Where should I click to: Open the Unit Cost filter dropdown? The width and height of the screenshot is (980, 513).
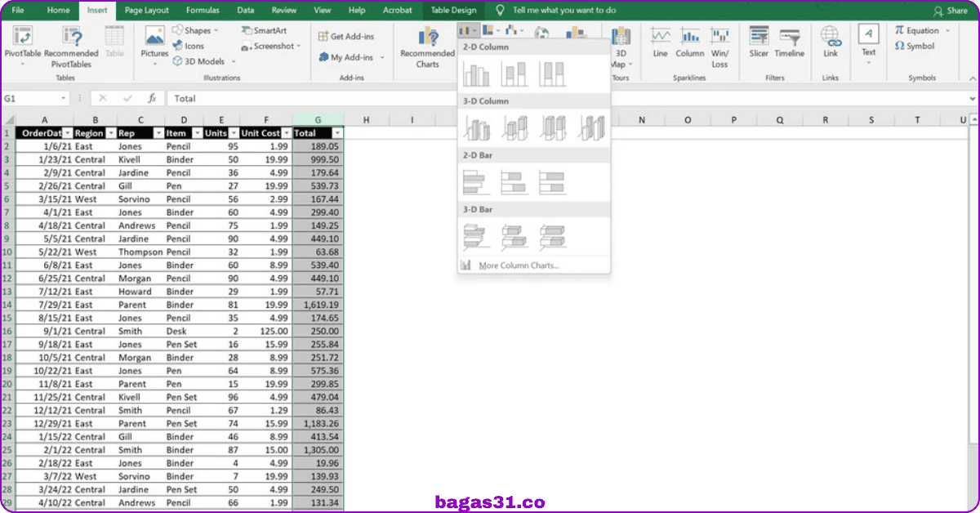[x=287, y=133]
